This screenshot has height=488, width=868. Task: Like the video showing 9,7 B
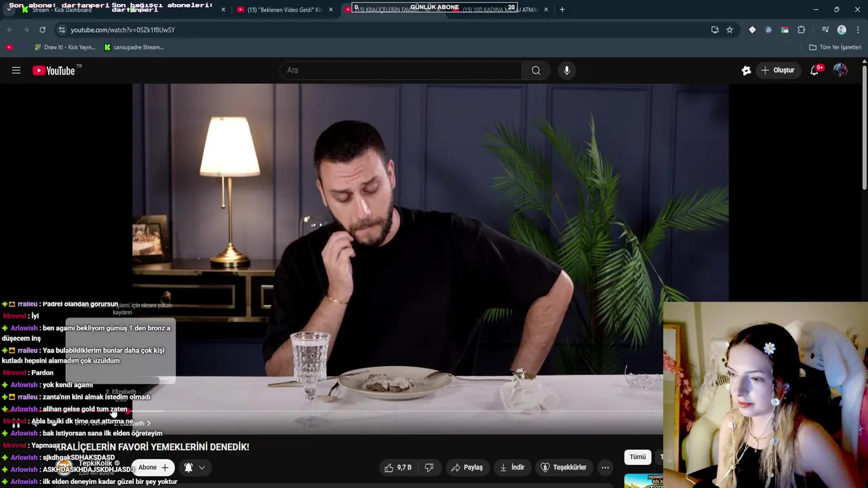pos(398,468)
